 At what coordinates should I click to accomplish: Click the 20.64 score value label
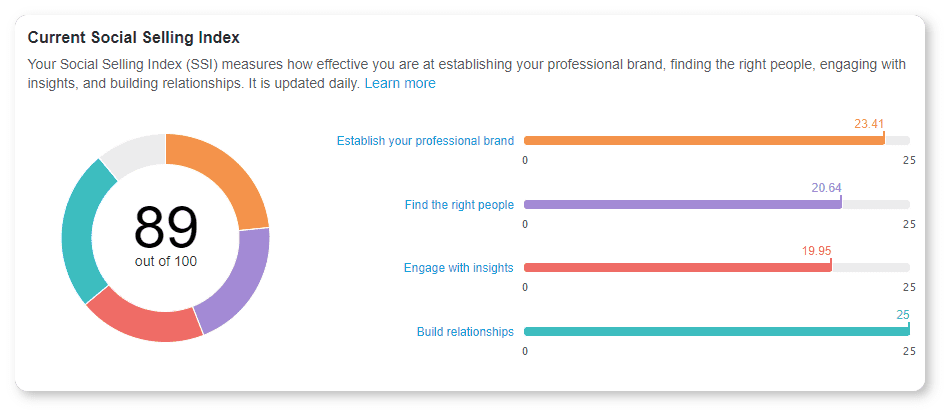coord(826,187)
